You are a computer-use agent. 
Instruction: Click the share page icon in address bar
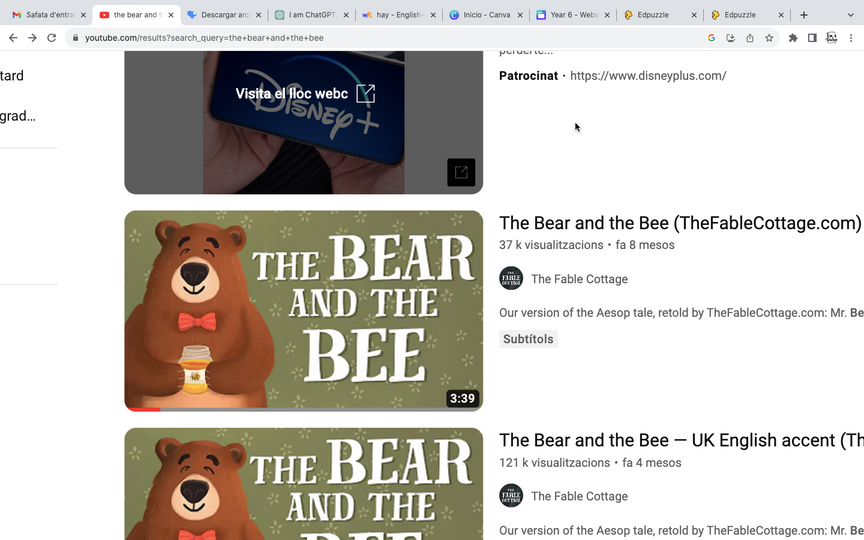[750, 38]
